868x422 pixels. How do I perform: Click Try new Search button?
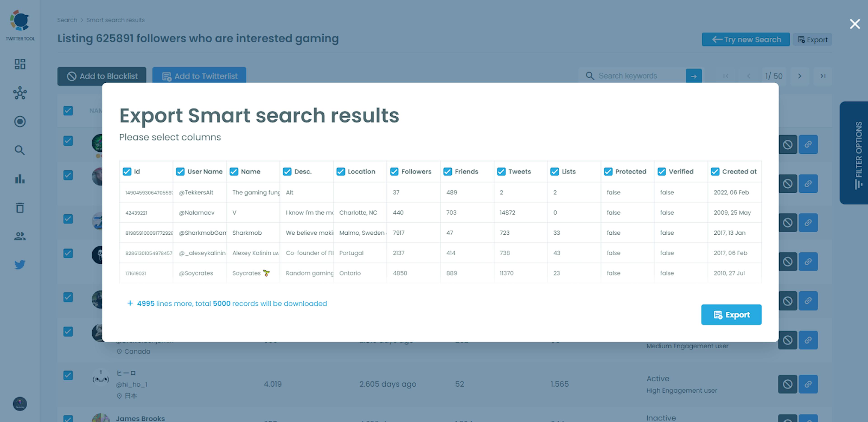pyautogui.click(x=746, y=39)
